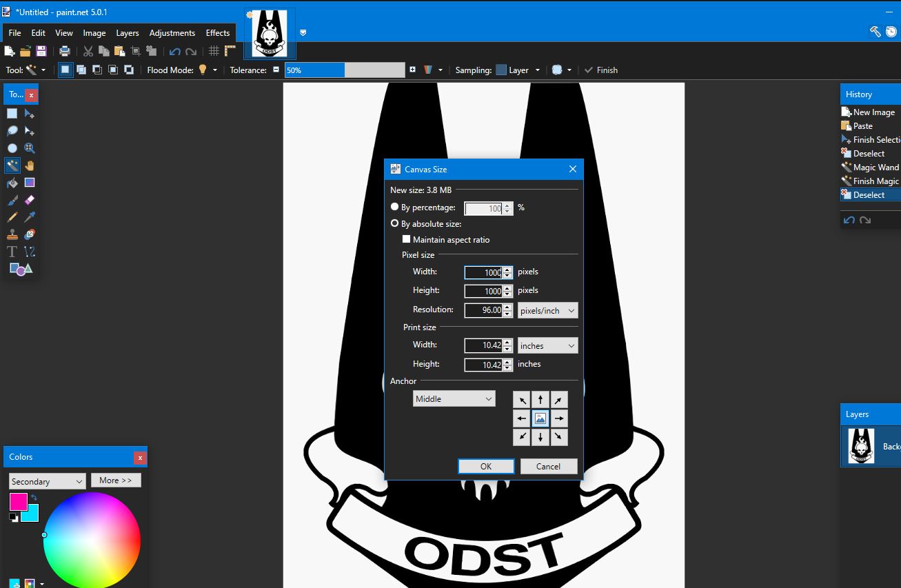Select the Text tool
This screenshot has height=588, width=901.
click(12, 252)
